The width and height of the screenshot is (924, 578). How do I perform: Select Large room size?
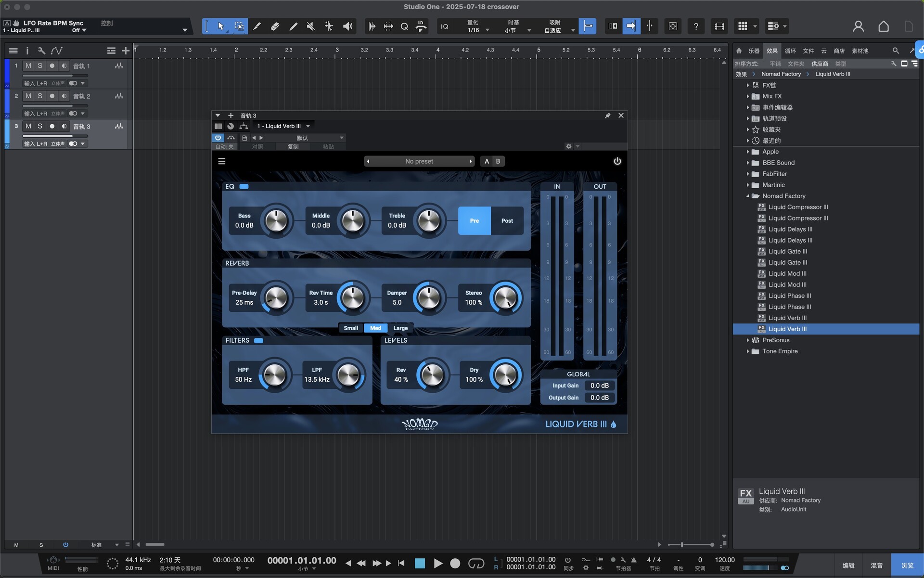pyautogui.click(x=400, y=328)
